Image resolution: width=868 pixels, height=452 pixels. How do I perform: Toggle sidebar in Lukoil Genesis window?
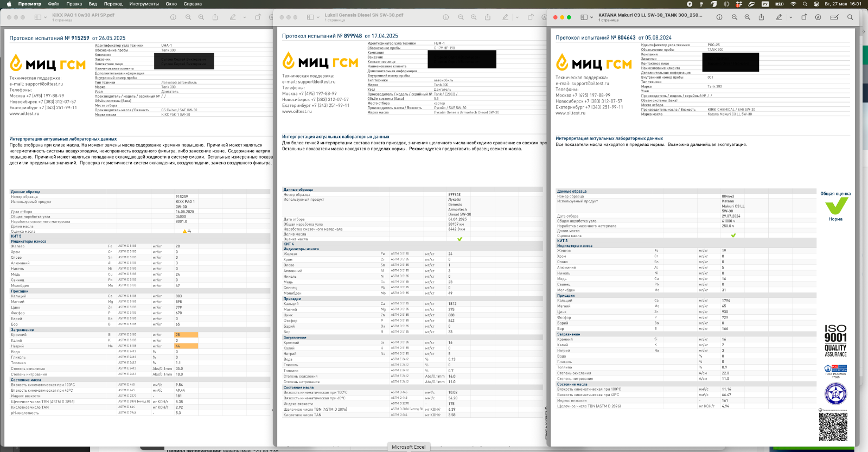[310, 17]
